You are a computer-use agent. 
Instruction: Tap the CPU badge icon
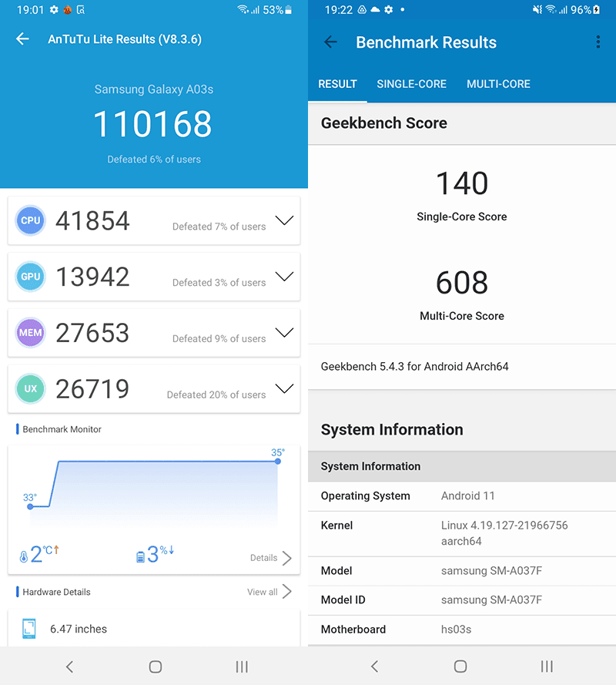pos(30,220)
